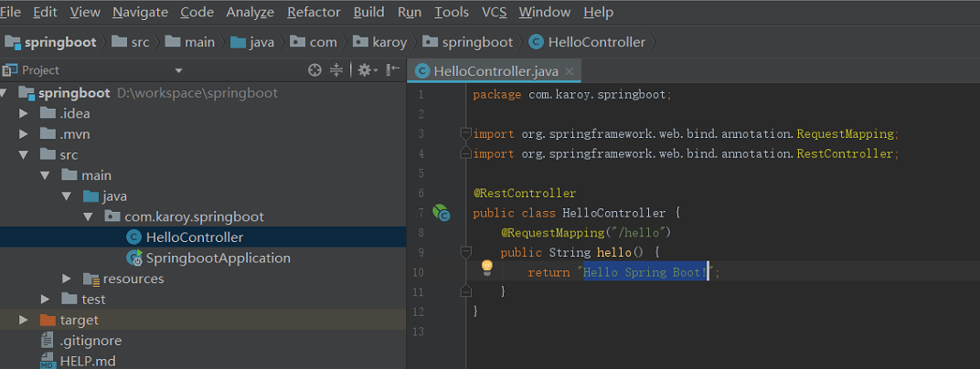Collapse the java source folder
Viewport: 980px width, 369px height.
66,196
